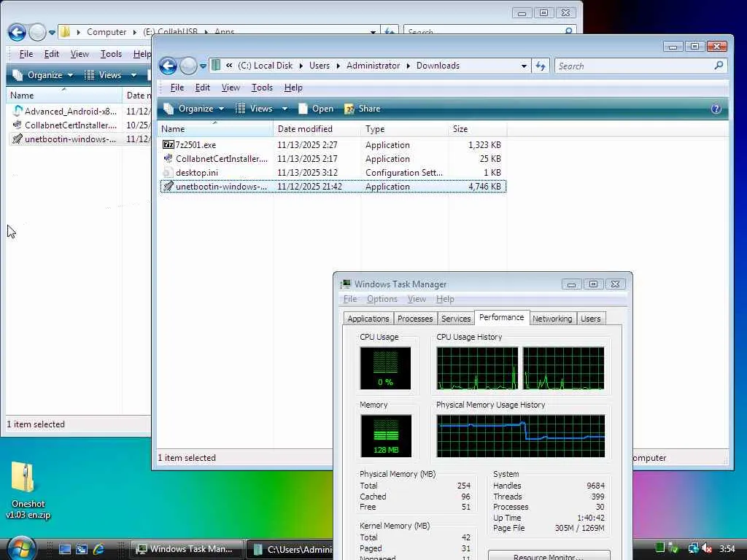Click Back arrow in CollabUSB Apps window
The width and height of the screenshot is (747, 560).
tap(17, 32)
